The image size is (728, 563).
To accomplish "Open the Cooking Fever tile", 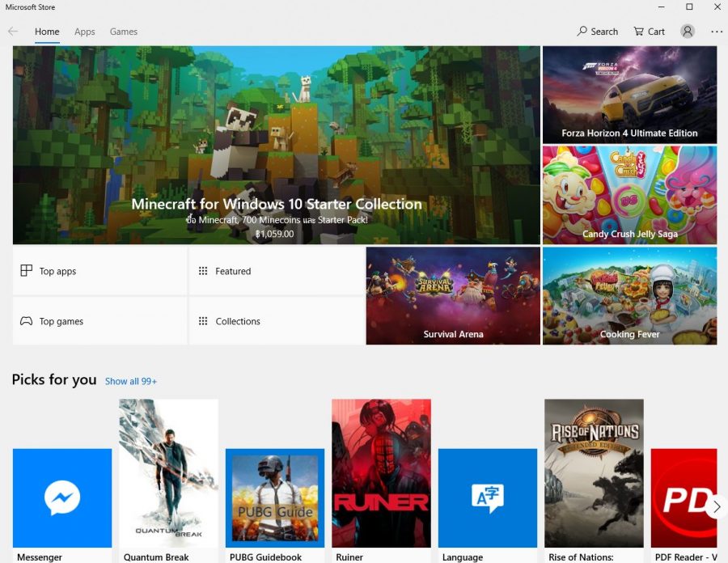I will tap(629, 296).
